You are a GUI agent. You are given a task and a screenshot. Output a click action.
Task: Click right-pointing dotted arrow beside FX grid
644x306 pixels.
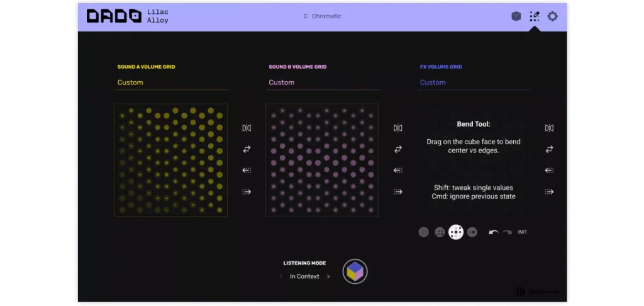[x=549, y=191]
